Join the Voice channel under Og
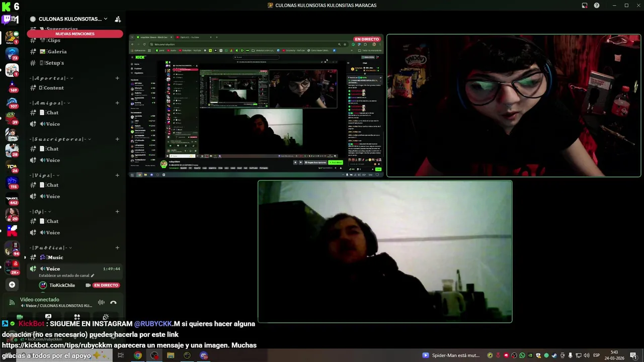The width and height of the screenshot is (644, 362). pyautogui.click(x=75, y=233)
